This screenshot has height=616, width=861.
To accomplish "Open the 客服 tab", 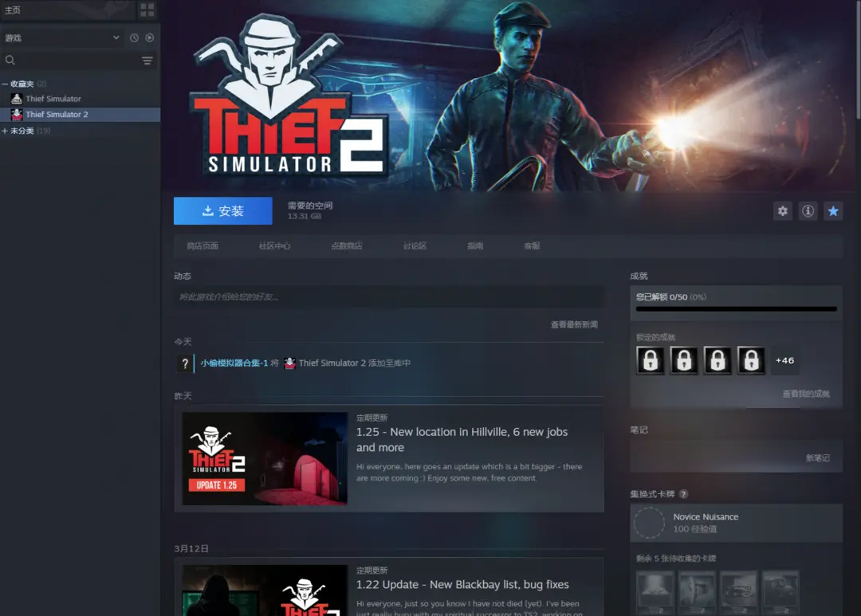I will coord(532,246).
